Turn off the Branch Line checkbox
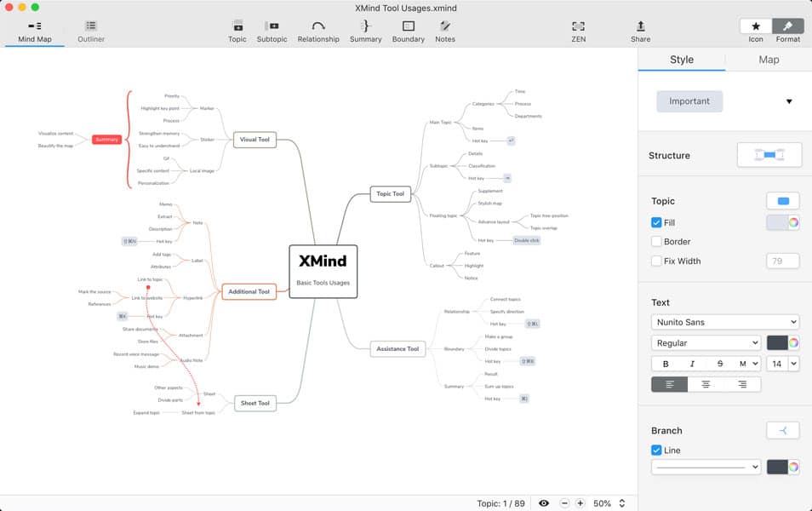Image resolution: width=812 pixels, height=511 pixels. 657,450
